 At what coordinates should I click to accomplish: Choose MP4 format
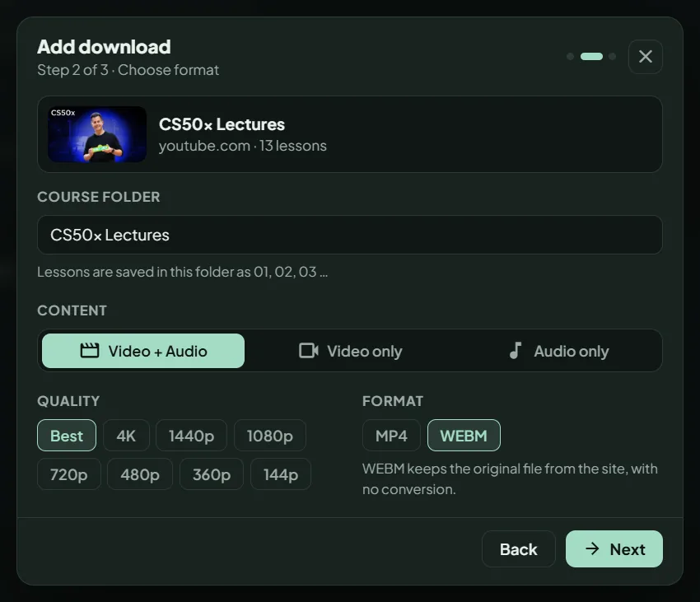tap(391, 436)
